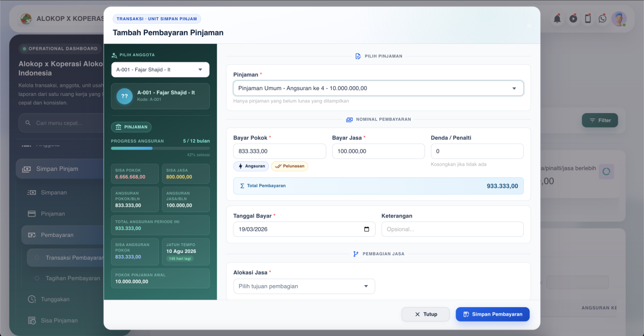Viewport: 644px width, 336px height.
Task: Click the circular chart icon beside jasa berlebih
Action: [x=606, y=171]
